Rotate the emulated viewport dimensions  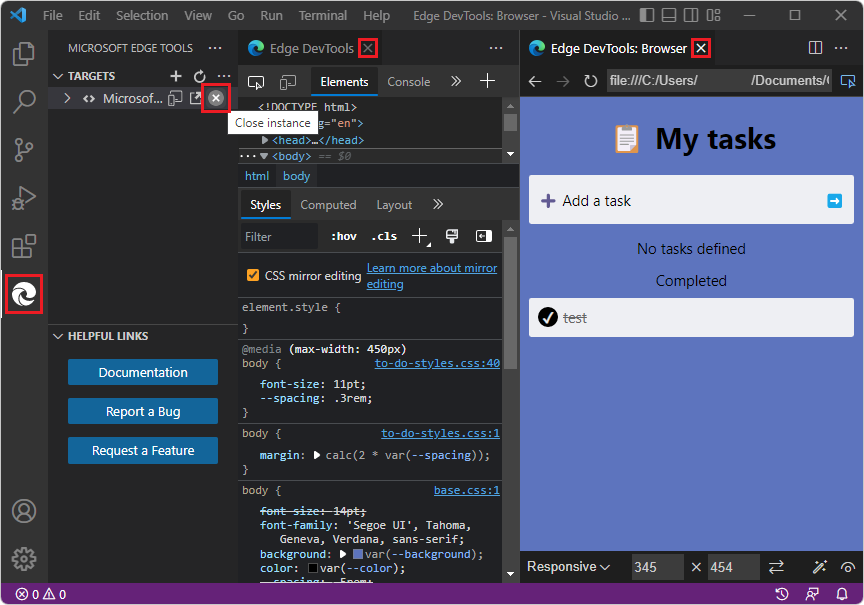777,566
